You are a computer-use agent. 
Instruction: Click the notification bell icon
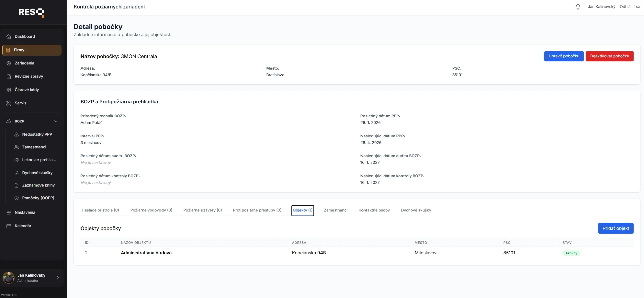click(x=578, y=7)
